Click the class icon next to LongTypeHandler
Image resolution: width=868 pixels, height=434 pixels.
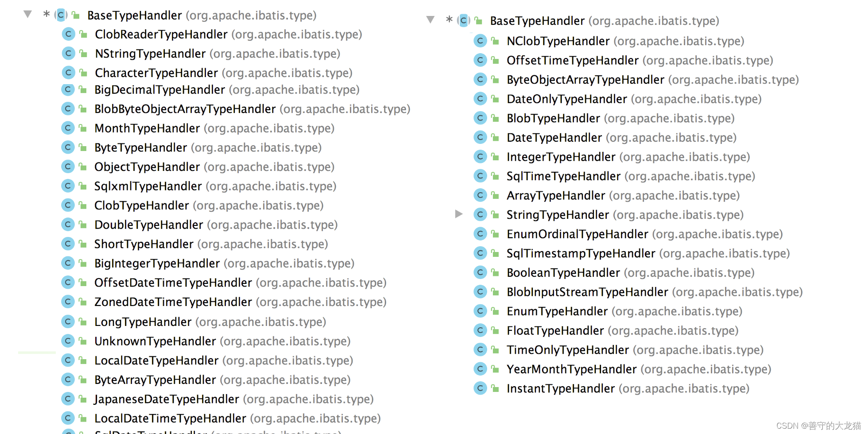pos(68,322)
